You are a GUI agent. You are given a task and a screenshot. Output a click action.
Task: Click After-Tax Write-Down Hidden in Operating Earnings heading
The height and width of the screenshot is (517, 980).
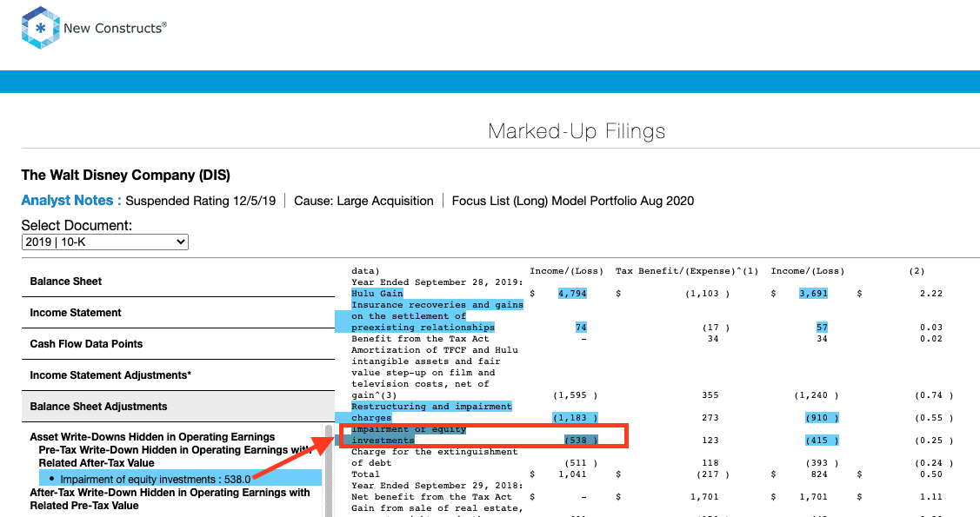coord(170,499)
